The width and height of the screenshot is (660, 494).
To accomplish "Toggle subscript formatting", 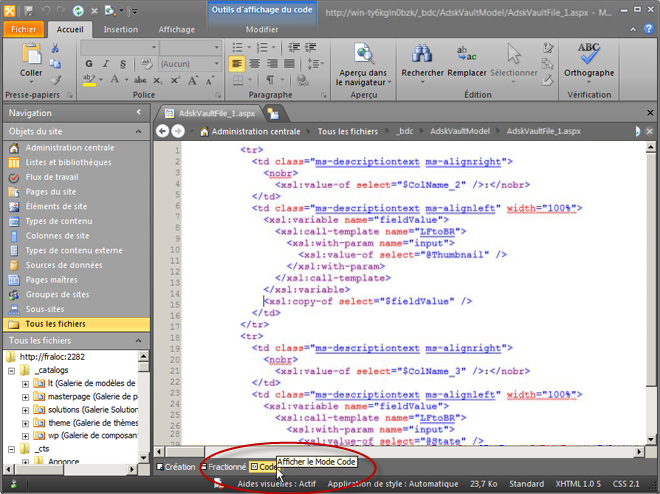I will point(157,80).
